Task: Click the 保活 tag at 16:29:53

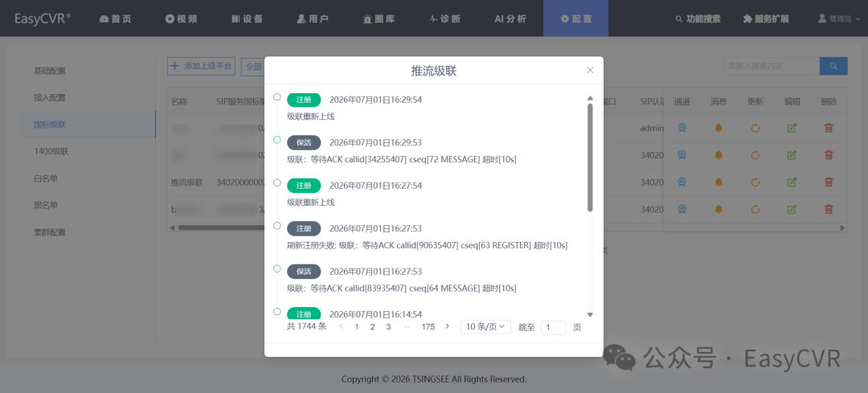Action: pos(304,142)
